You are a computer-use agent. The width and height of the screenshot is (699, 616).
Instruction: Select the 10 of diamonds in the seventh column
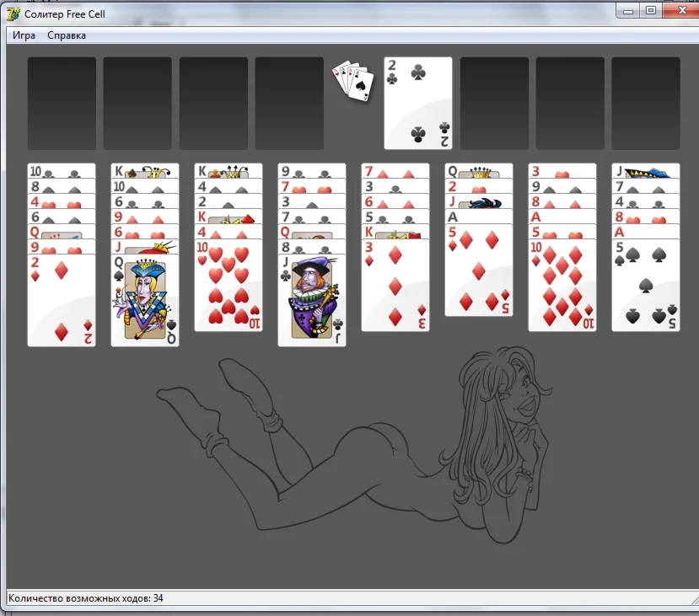tap(562, 285)
